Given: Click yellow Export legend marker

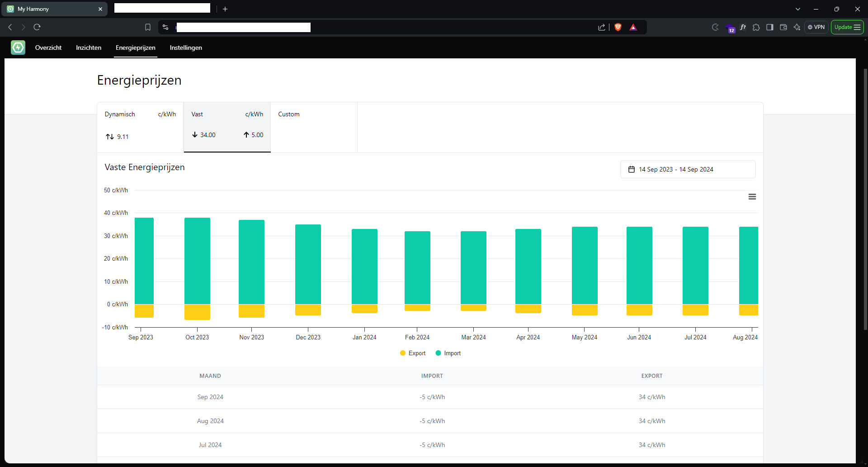Looking at the screenshot, I should click(x=403, y=353).
